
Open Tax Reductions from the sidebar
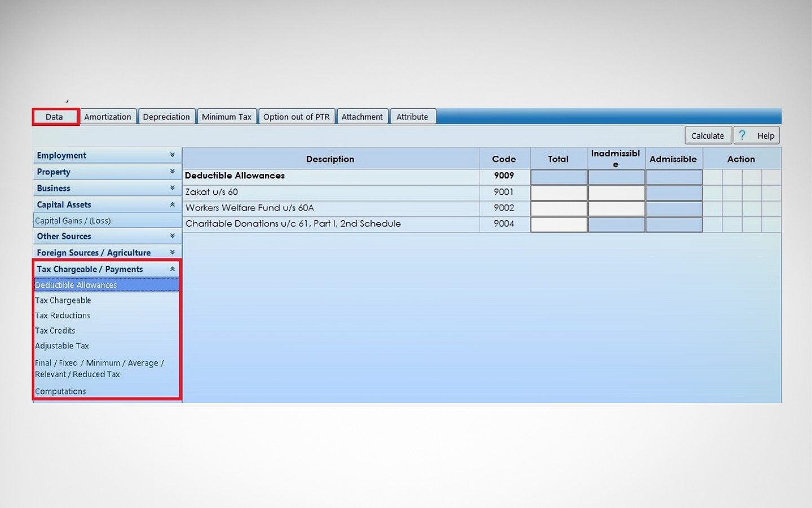click(x=63, y=315)
